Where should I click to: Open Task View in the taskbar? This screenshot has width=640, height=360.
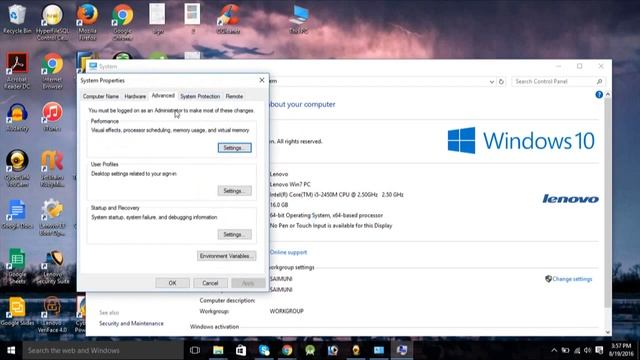pos(195,350)
